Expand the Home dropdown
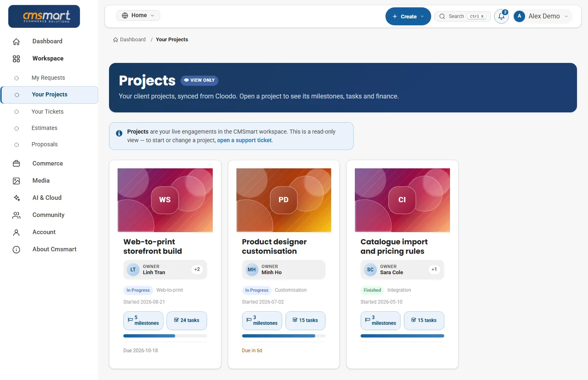The height and width of the screenshot is (380, 588). click(x=138, y=16)
